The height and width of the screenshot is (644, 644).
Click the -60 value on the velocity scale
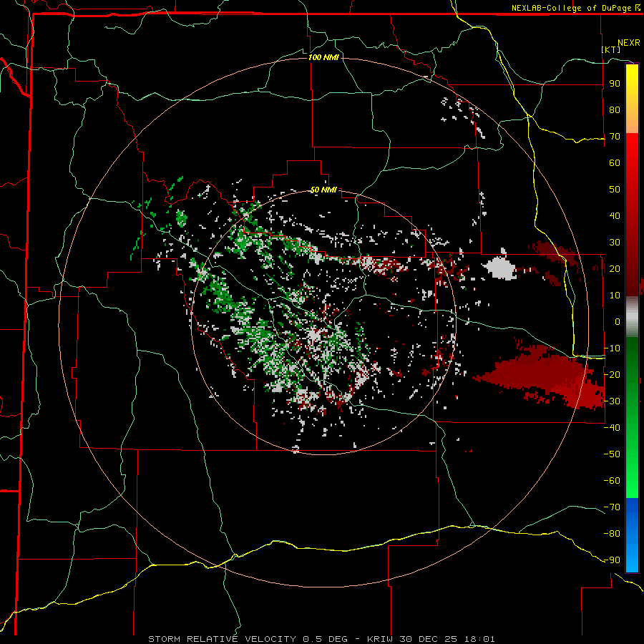[x=612, y=481]
